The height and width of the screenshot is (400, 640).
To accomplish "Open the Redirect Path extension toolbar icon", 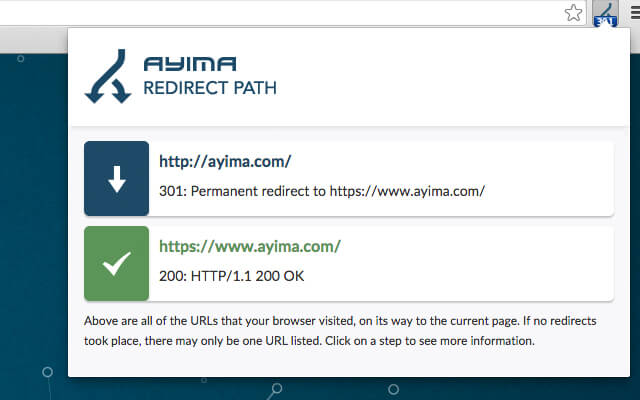I will (x=604, y=13).
